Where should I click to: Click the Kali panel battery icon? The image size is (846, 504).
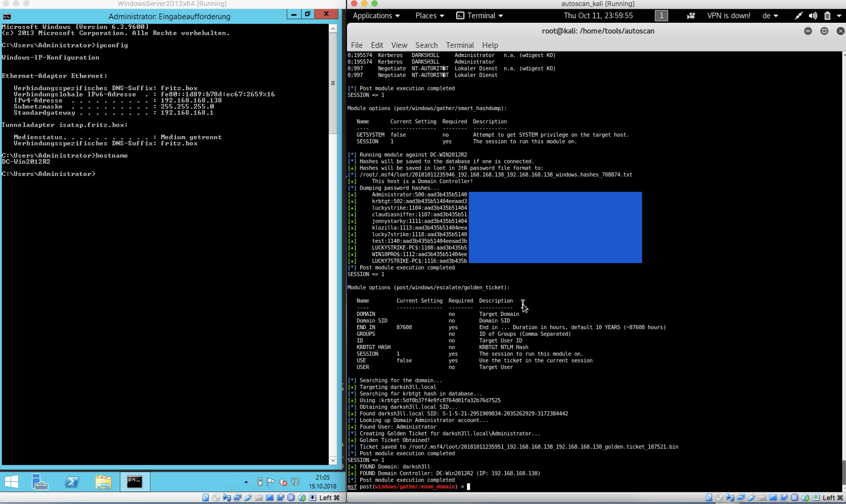point(827,16)
